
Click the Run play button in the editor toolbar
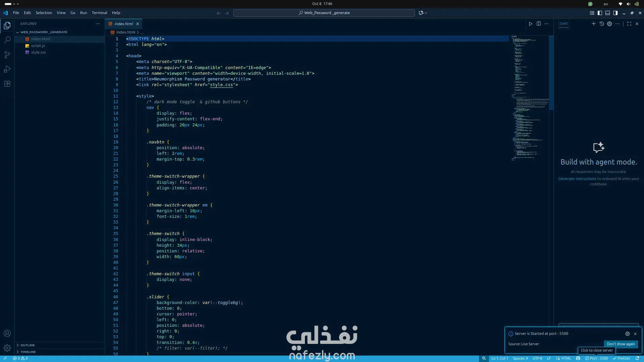(x=531, y=24)
